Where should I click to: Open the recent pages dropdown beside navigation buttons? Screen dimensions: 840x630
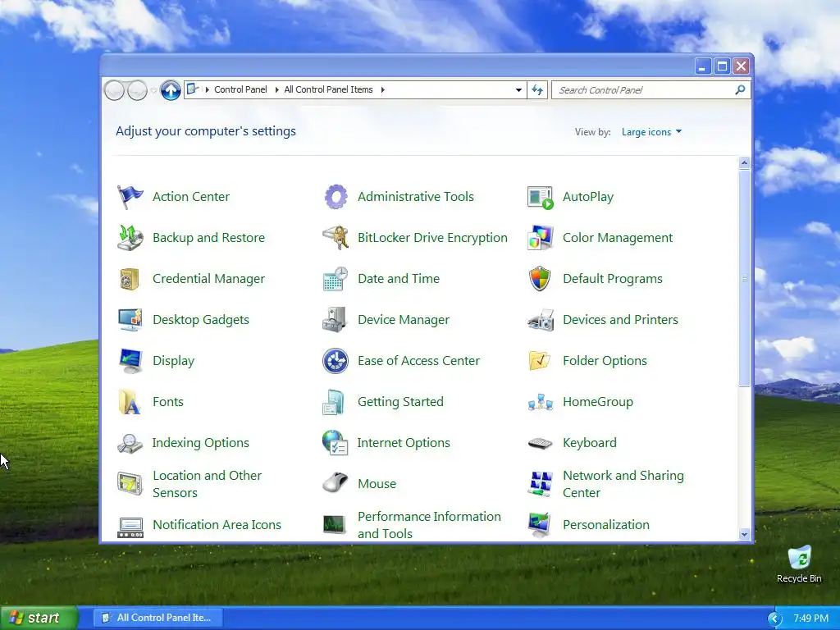coord(153,90)
